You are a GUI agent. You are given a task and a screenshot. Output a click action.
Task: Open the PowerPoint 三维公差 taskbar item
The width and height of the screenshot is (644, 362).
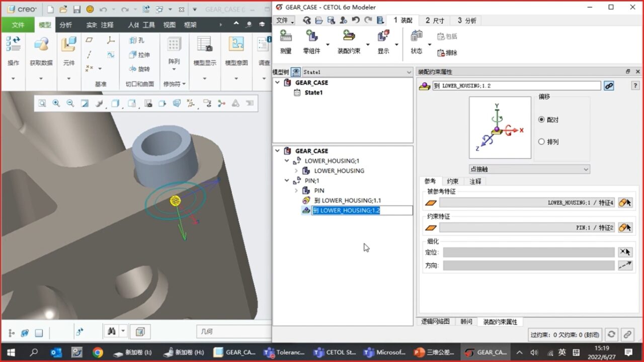(435, 352)
